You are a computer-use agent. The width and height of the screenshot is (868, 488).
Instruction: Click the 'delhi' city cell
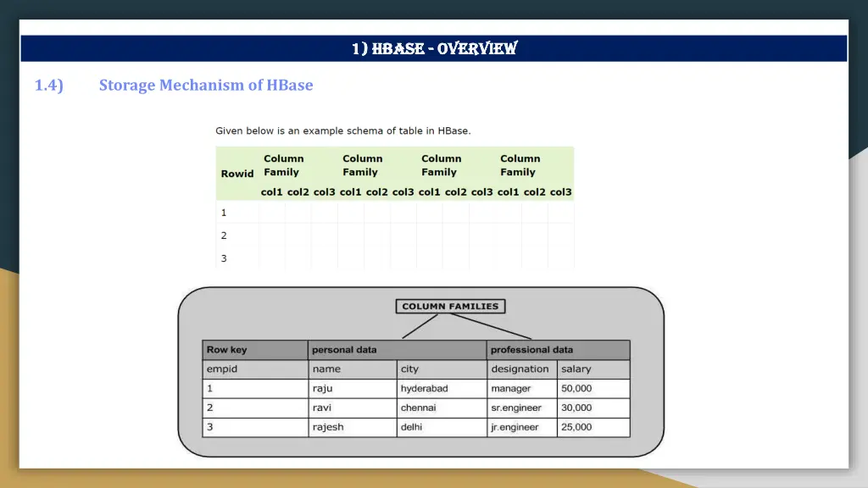[441, 427]
